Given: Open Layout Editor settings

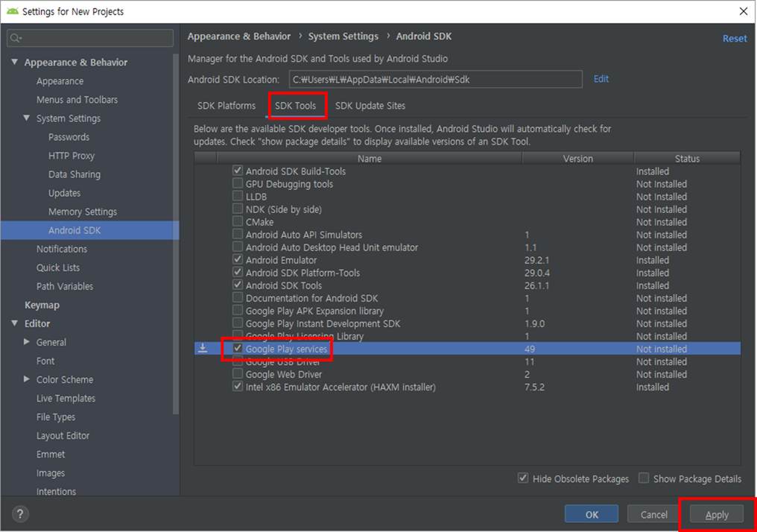Looking at the screenshot, I should tap(63, 435).
